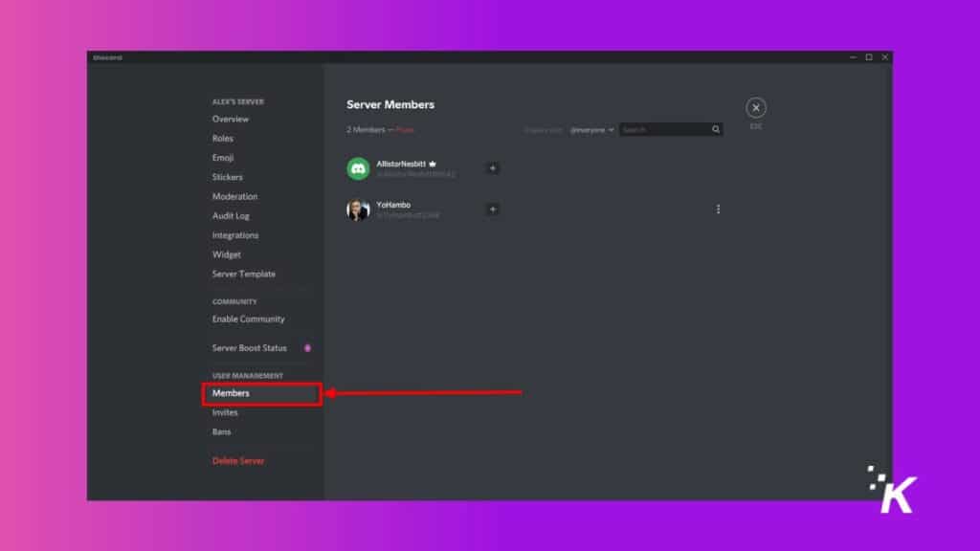This screenshot has height=551, width=980.
Task: Open the Overview settings page
Action: [x=230, y=119]
